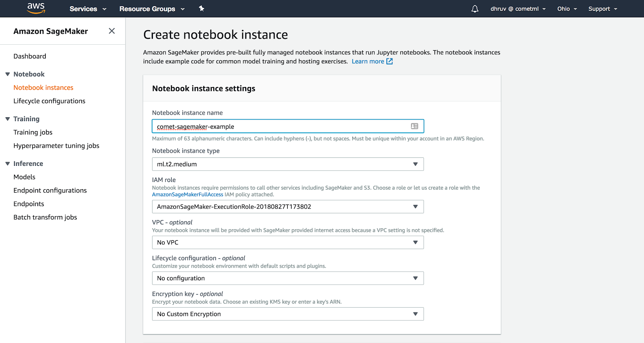Image resolution: width=644 pixels, height=343 pixels.
Task: Open Batch transform jobs in sidebar
Action: tap(45, 217)
